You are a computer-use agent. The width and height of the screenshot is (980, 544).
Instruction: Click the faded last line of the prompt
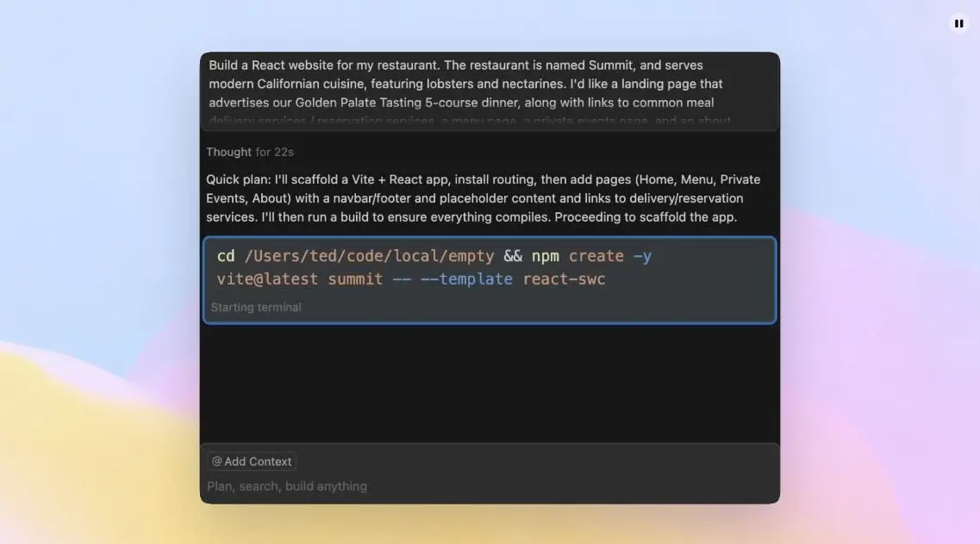click(469, 122)
